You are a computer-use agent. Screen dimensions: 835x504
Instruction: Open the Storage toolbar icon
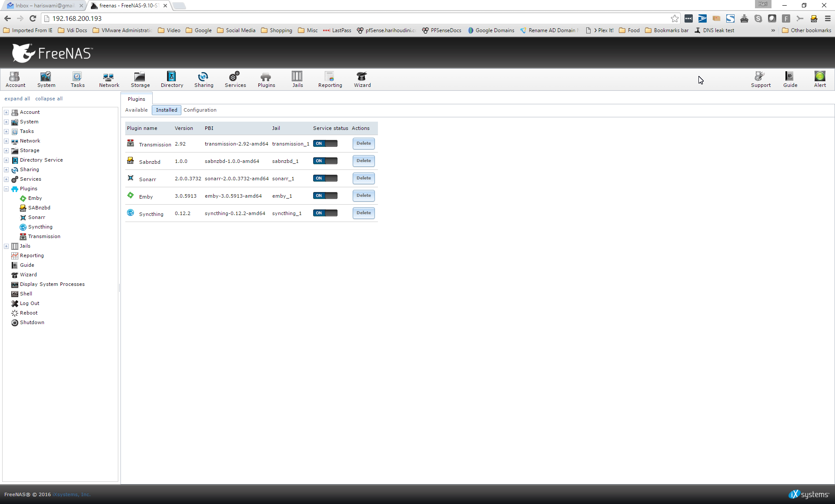[140, 80]
